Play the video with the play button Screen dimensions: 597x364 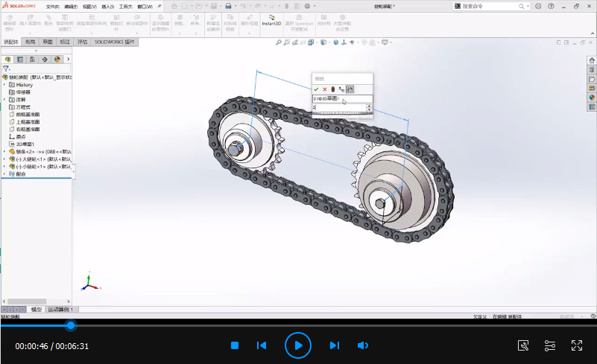pos(298,345)
